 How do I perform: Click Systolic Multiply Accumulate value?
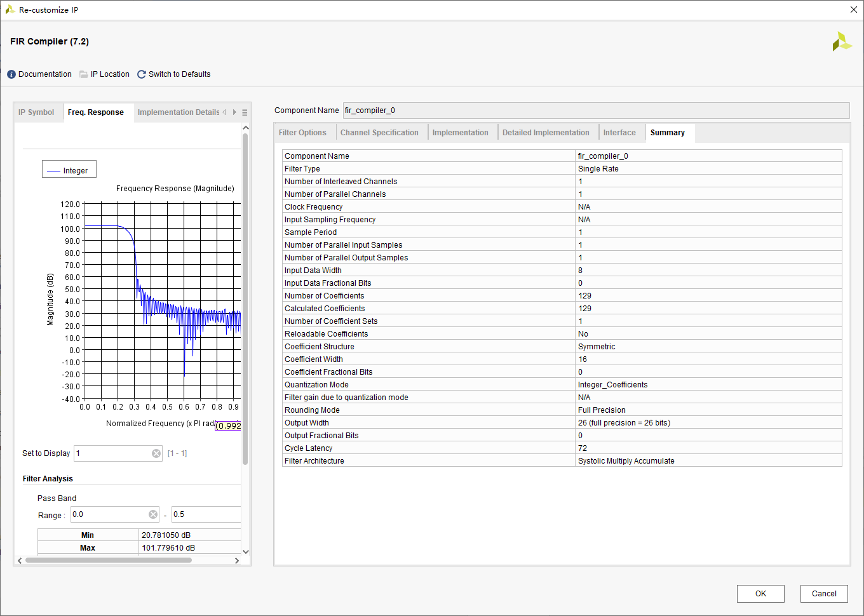click(x=626, y=461)
